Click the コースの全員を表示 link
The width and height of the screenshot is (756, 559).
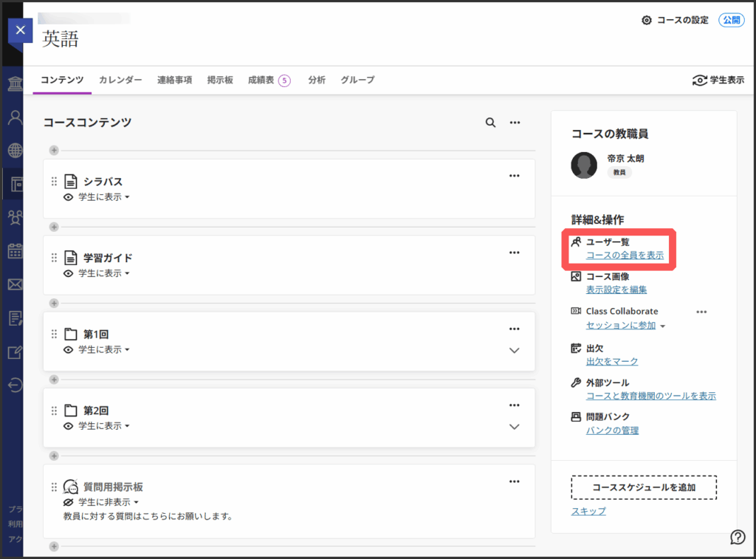(625, 256)
